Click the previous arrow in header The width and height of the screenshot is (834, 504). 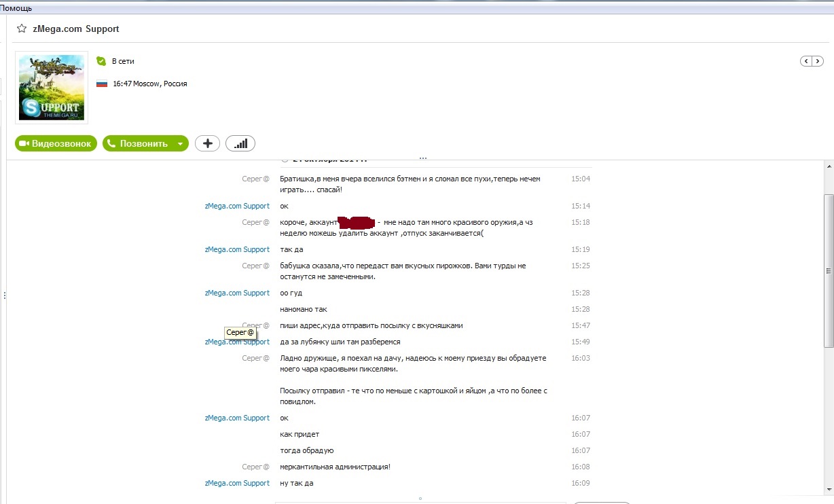click(806, 61)
